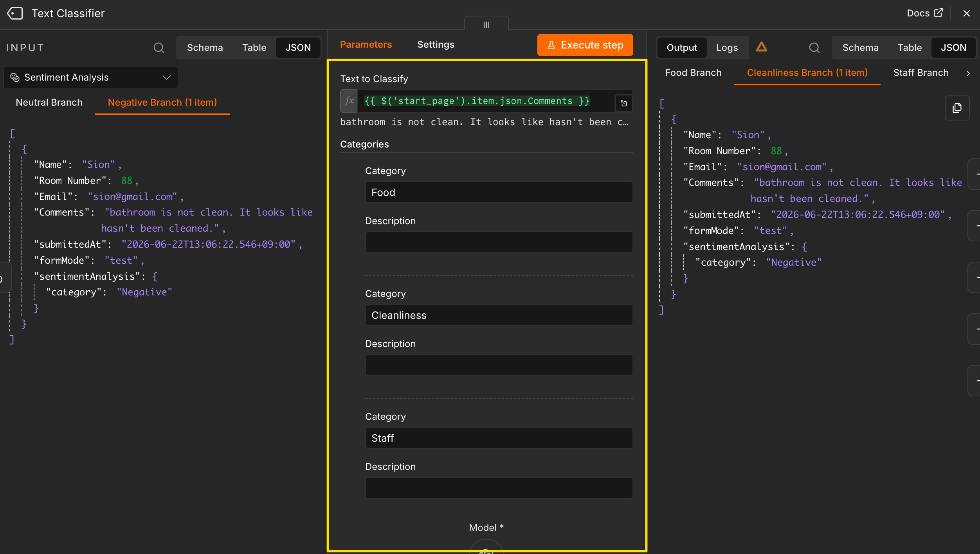This screenshot has width=980, height=554.
Task: Toggle the fx expression mode icon
Action: click(349, 101)
